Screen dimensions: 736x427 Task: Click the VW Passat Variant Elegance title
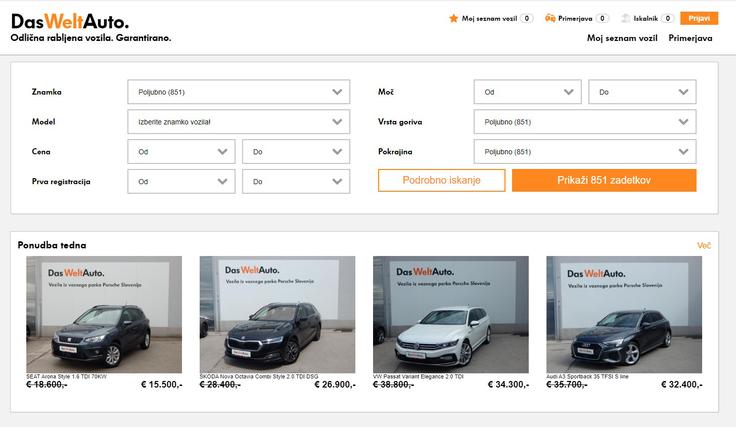click(x=418, y=377)
